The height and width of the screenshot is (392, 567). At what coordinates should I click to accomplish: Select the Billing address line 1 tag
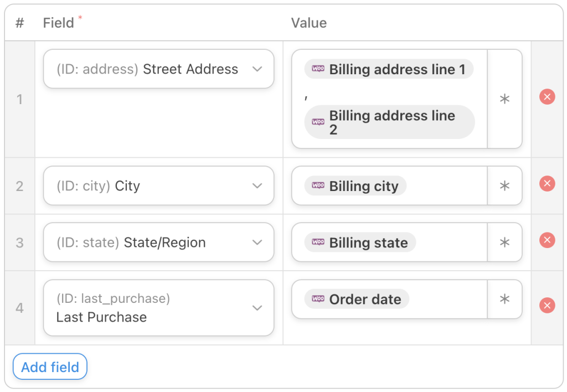389,69
